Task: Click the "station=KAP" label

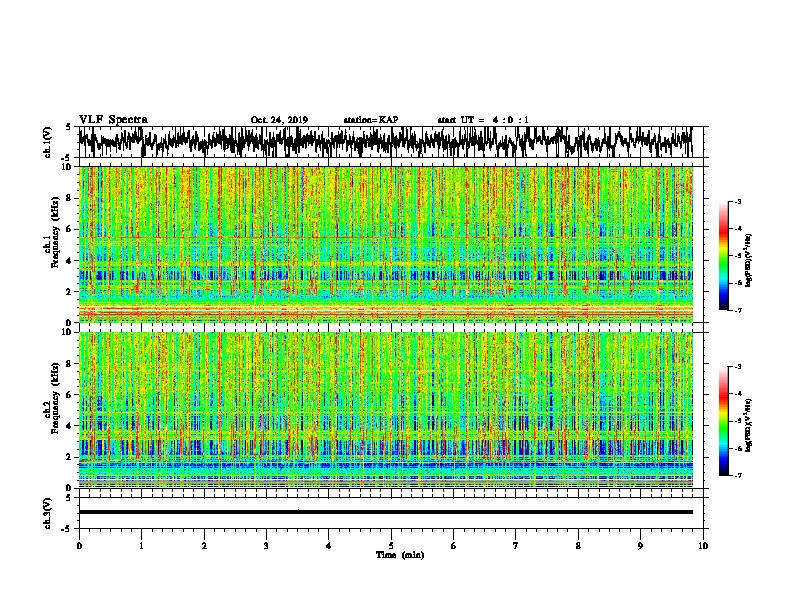Action: 371,120
